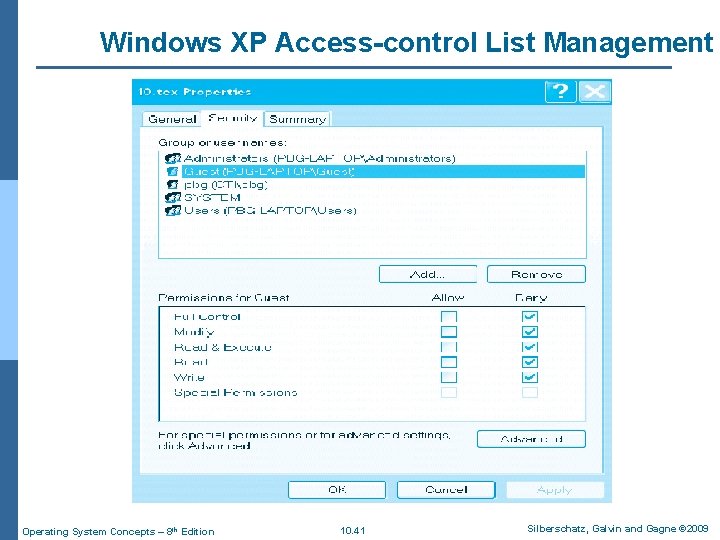
Task: Click the Write permission label
Action: (x=189, y=377)
